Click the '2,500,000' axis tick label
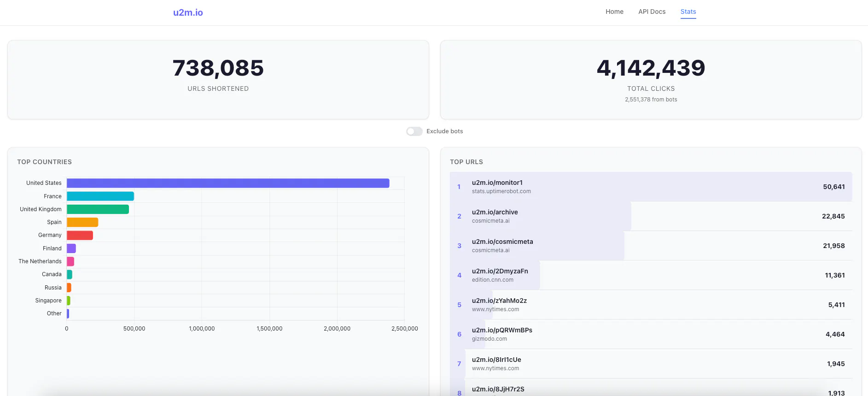This screenshot has width=868, height=396. click(x=405, y=329)
